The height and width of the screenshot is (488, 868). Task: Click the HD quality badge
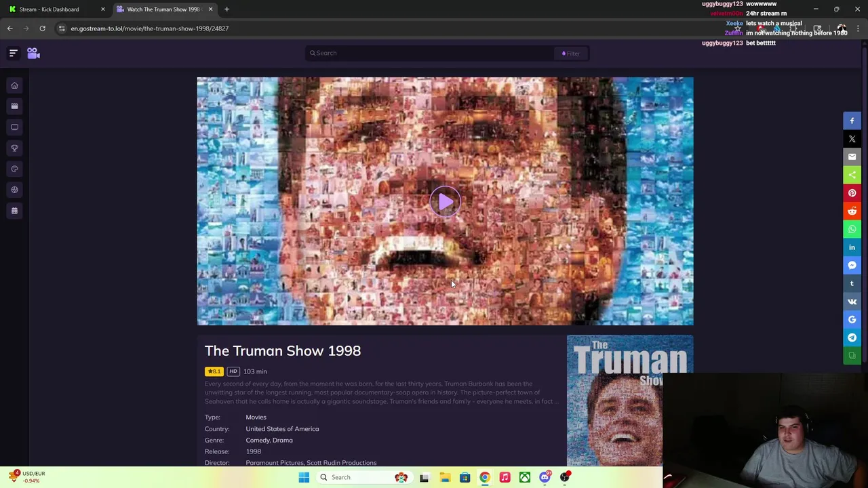(x=233, y=371)
